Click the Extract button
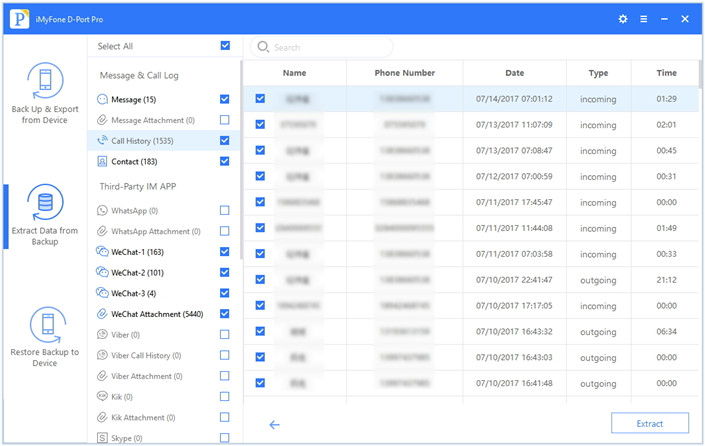This screenshot has height=446, width=705. (x=650, y=423)
